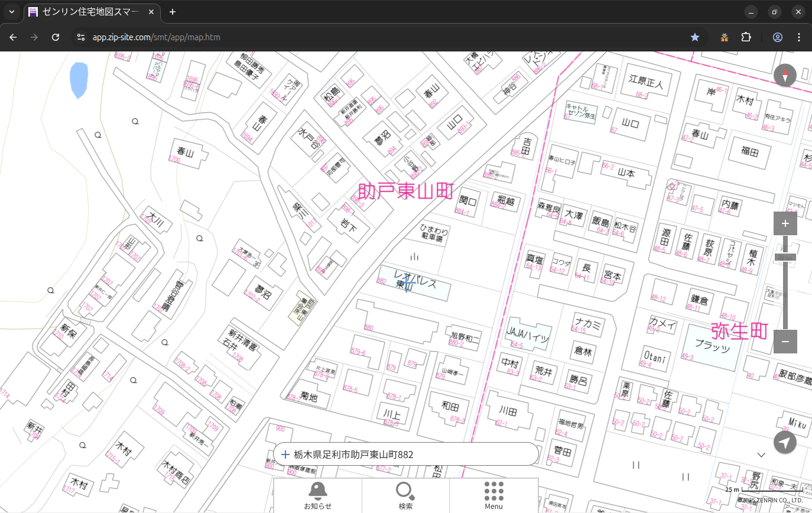The image size is (812, 513).
Task: Click the blue plus in address bar
Action: click(285, 454)
